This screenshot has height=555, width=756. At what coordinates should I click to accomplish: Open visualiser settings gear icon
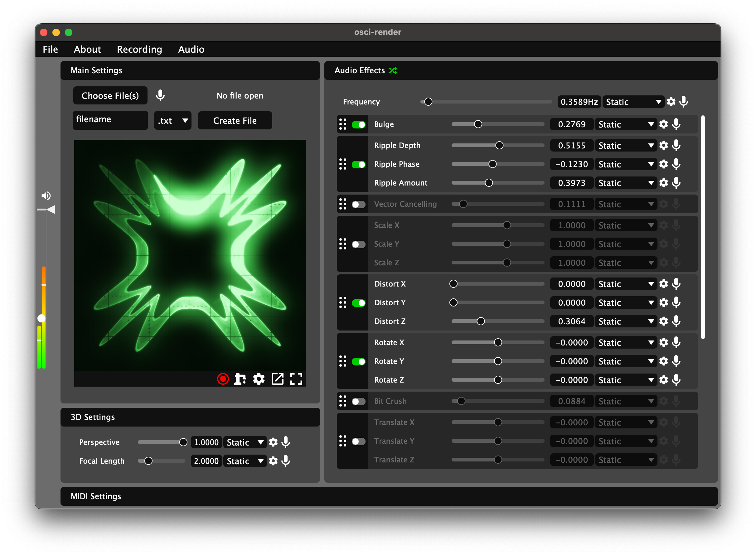coord(259,379)
